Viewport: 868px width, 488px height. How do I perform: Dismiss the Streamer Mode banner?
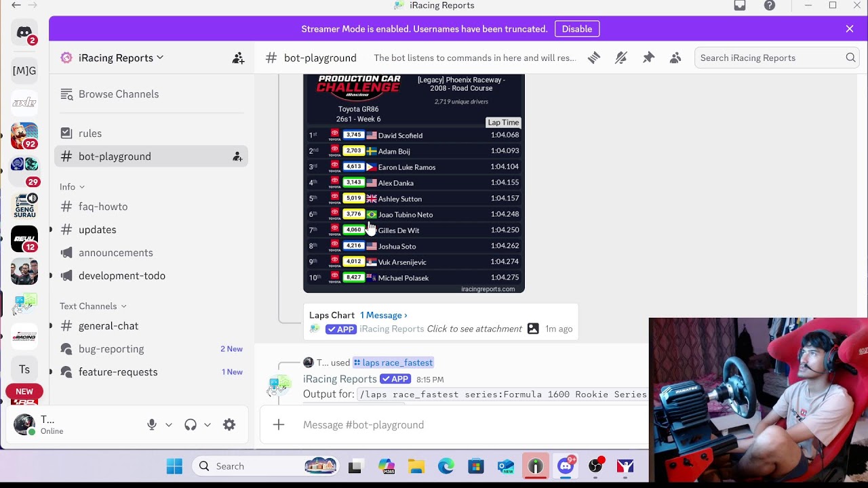(850, 29)
